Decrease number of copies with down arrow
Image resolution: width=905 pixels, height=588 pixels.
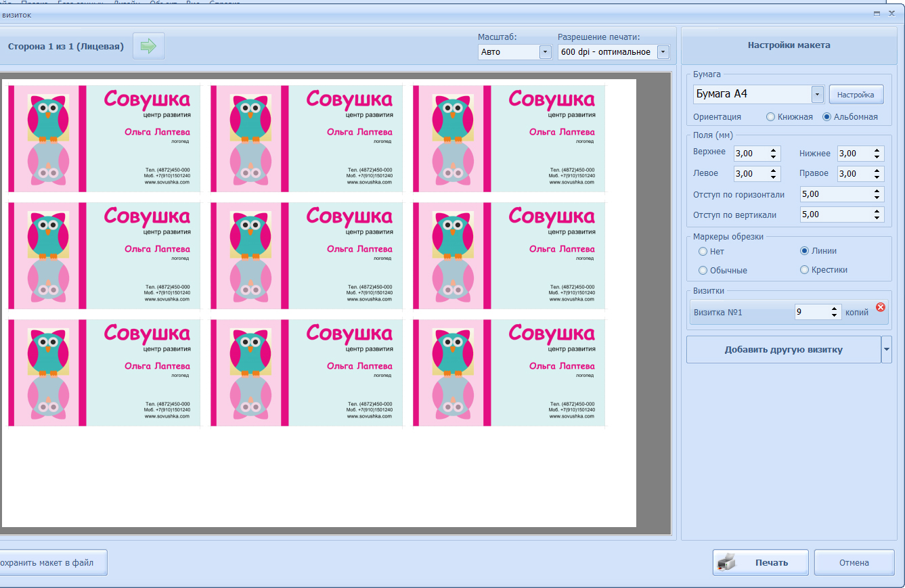[x=834, y=315]
